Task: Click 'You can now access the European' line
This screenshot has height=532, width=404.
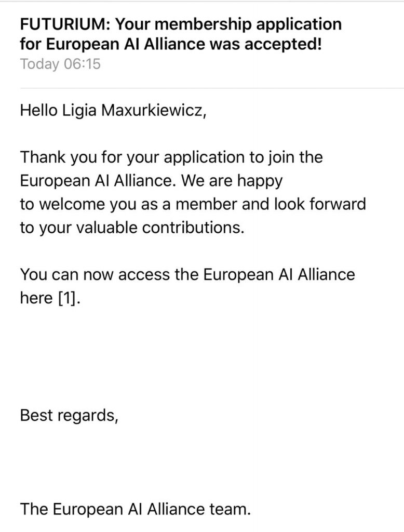Action: pos(187,274)
